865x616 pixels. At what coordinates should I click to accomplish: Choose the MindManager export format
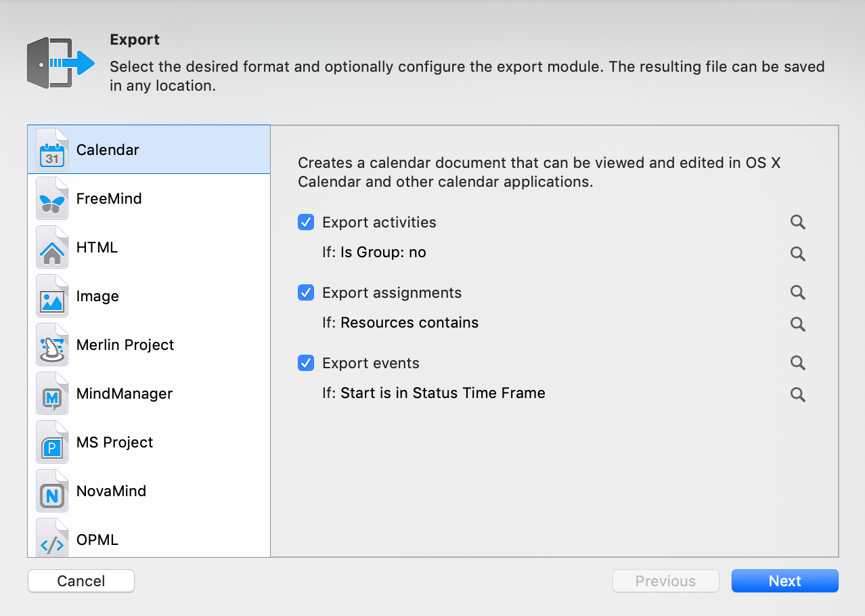coord(149,393)
